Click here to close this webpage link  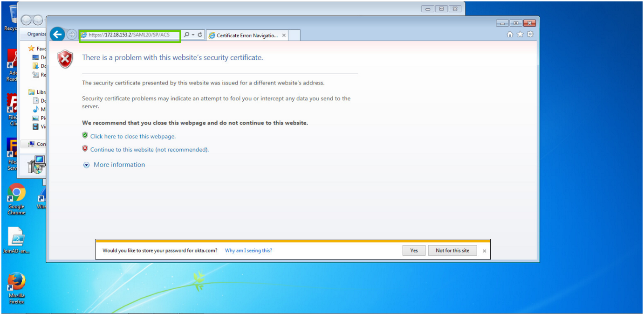point(133,137)
